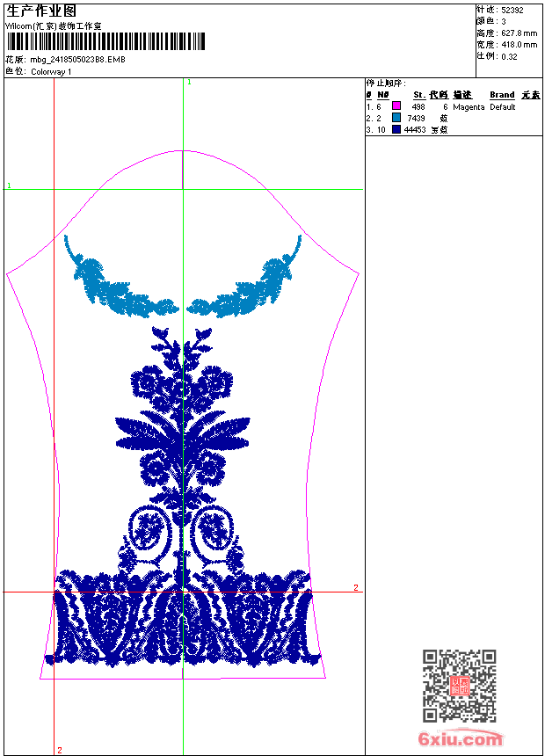Click the Colorway 1 label
Viewport: 545px width, 756px height.
pos(51,72)
